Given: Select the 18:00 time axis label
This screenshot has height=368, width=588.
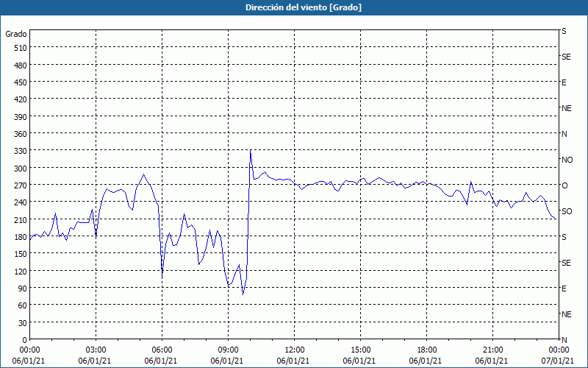Looking at the screenshot, I should pos(427,350).
